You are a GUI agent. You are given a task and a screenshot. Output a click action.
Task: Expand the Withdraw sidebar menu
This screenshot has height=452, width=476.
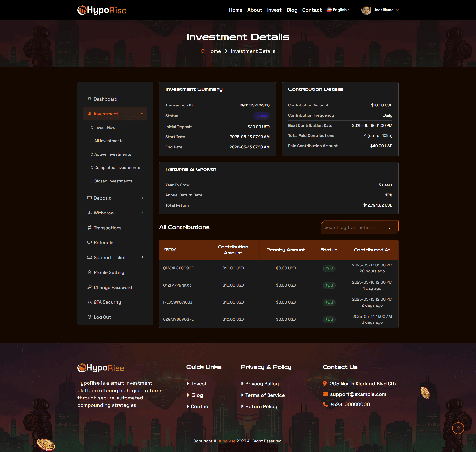(115, 213)
